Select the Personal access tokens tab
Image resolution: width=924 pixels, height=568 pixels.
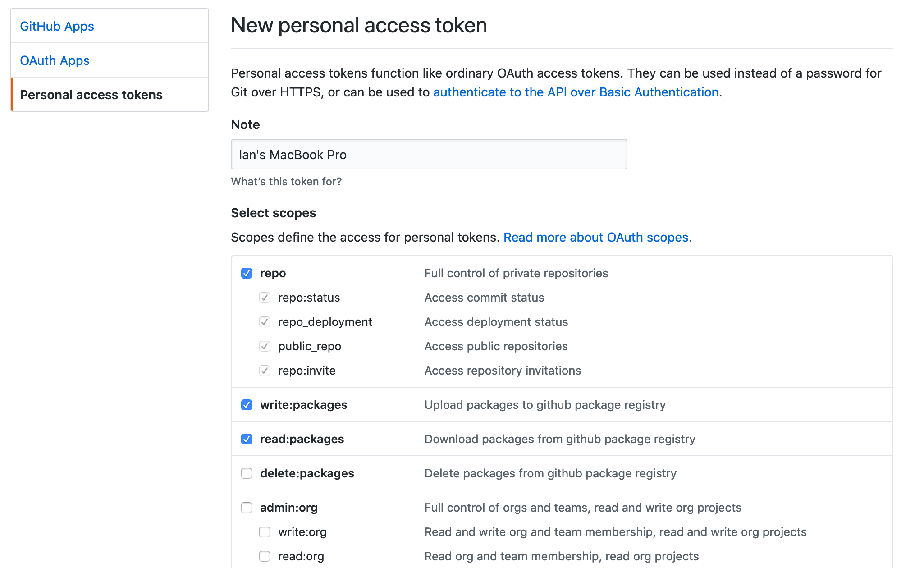click(x=91, y=95)
